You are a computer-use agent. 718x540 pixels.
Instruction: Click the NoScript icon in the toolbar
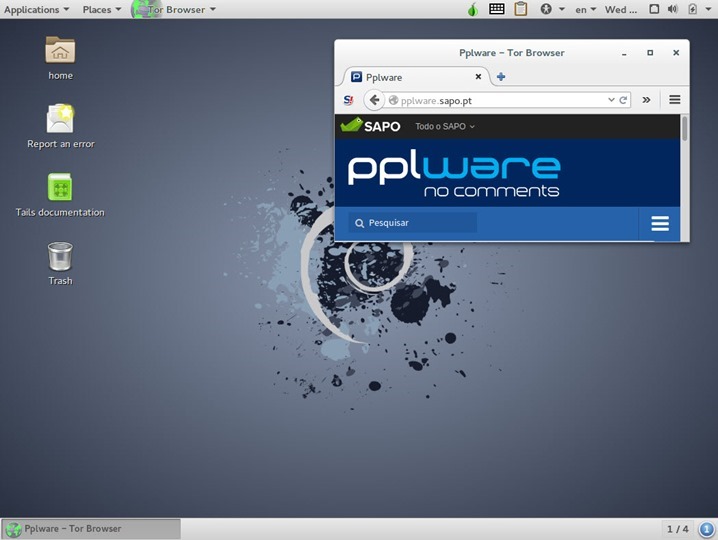point(348,100)
